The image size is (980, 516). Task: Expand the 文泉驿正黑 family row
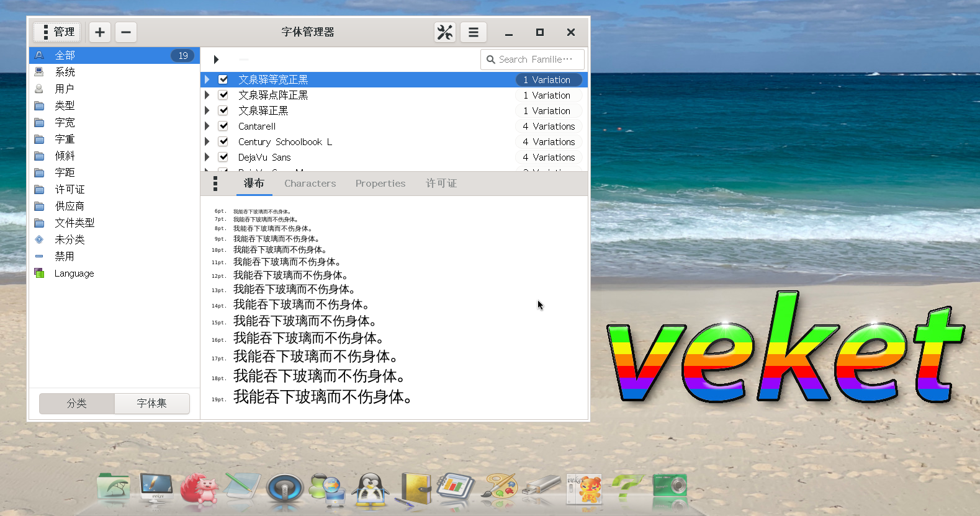point(207,110)
